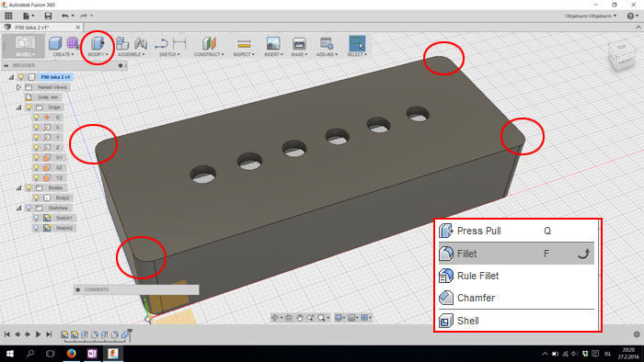Collapse the Sketches tree node
The width and height of the screenshot is (644, 362).
click(x=19, y=208)
